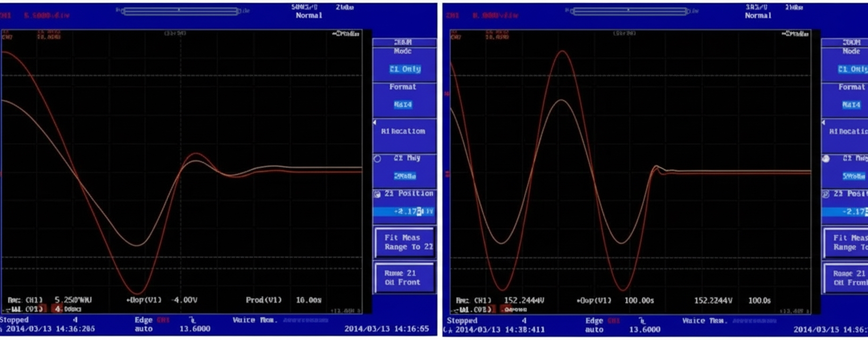Select Stopped status text on left scope
Image resolution: width=868 pixels, height=340 pixels.
point(14,320)
